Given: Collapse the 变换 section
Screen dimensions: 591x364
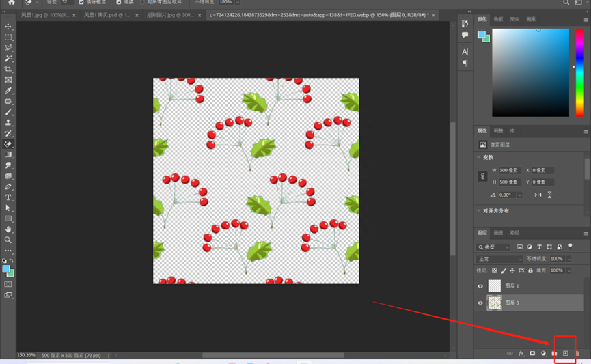Looking at the screenshot, I should [x=479, y=157].
